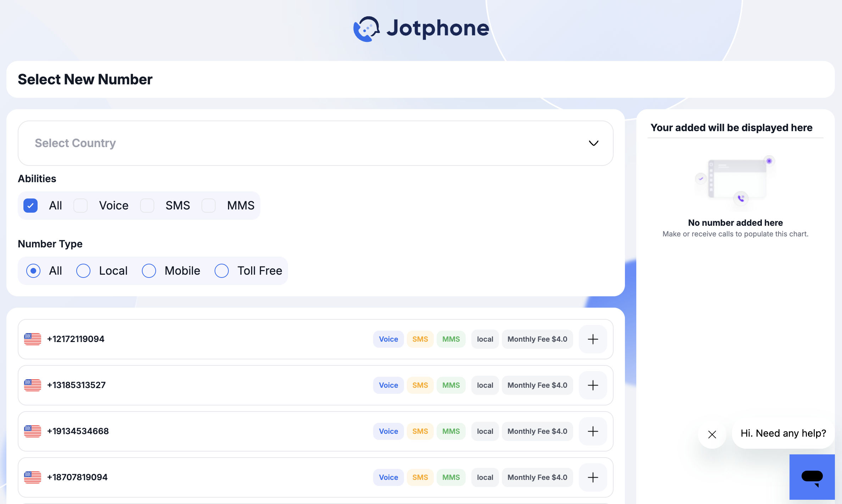Image resolution: width=842 pixels, height=504 pixels.
Task: Click local tag on +13185313527
Action: pos(485,385)
